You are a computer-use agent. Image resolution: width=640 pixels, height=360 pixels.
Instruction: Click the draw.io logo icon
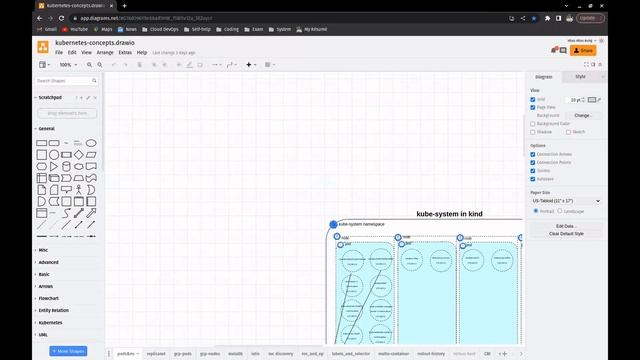click(43, 47)
